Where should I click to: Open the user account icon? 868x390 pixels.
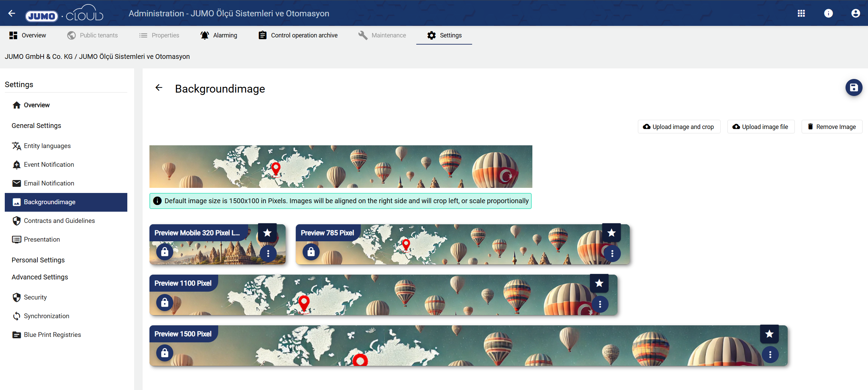coord(855,13)
